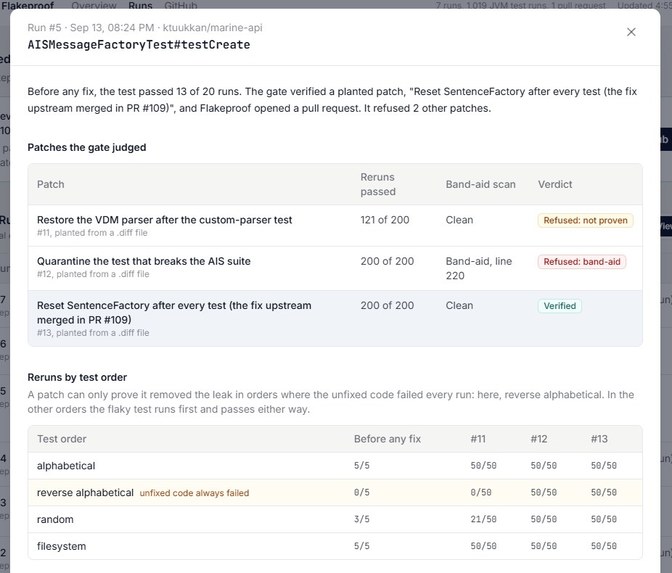
Task: Click the 'Refused: band-aid' verdict badge
Action: (582, 261)
